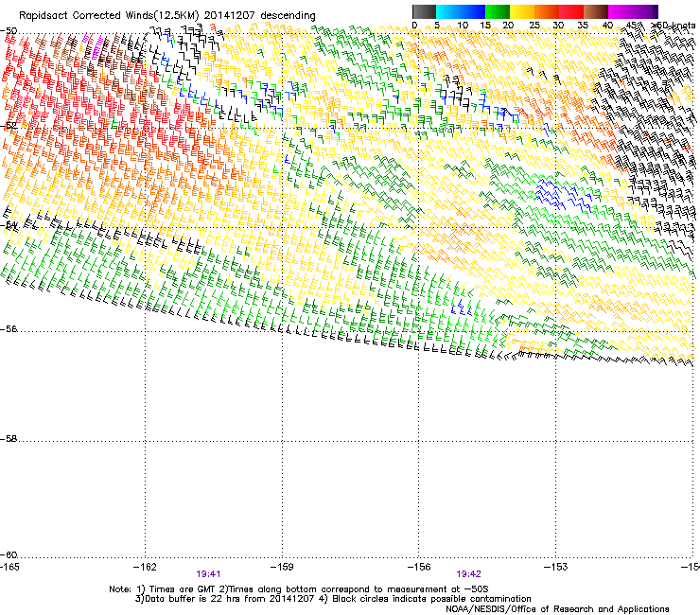Click the note line starting 'Note: 1) Times are GMT'
The height and width of the screenshot is (615, 700).
299,589
